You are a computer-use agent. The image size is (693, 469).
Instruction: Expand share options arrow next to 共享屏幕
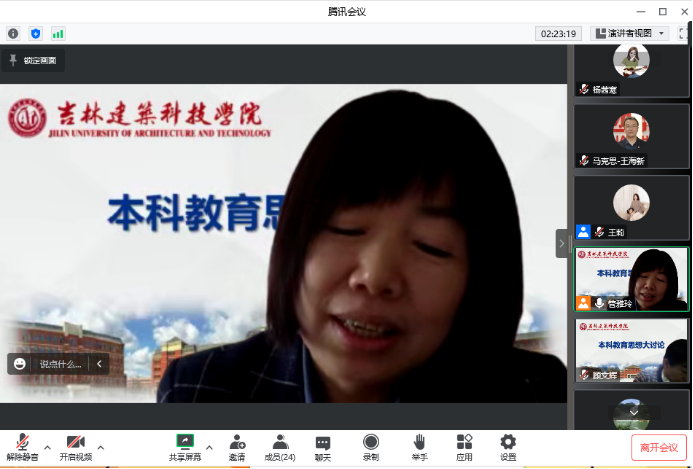click(209, 447)
